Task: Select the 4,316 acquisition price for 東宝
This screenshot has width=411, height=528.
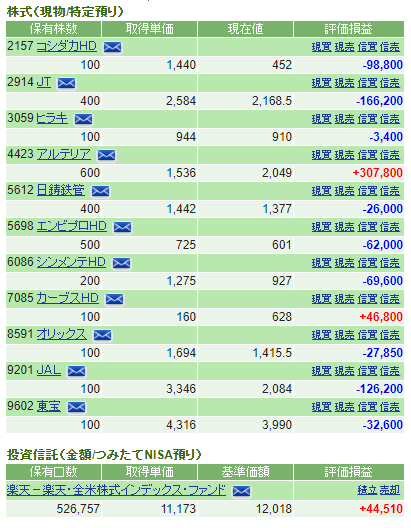Action: click(181, 425)
